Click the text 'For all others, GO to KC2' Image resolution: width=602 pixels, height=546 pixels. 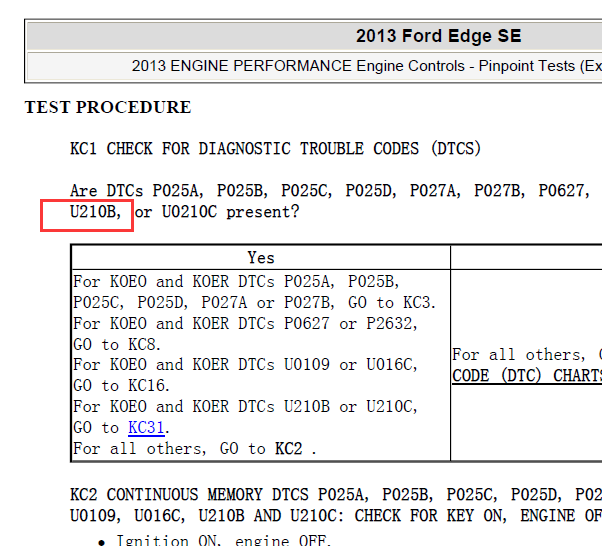point(188,448)
